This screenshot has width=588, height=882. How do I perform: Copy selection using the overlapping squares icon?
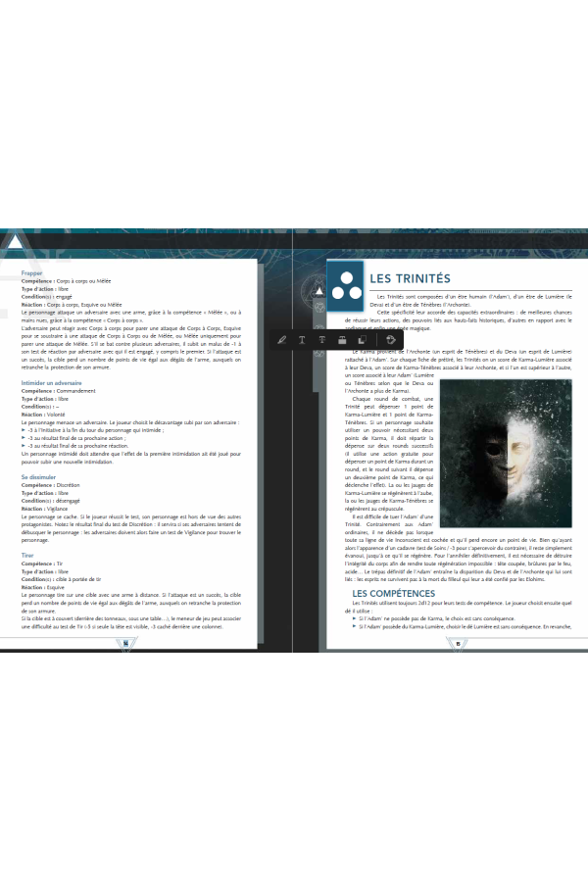(360, 339)
